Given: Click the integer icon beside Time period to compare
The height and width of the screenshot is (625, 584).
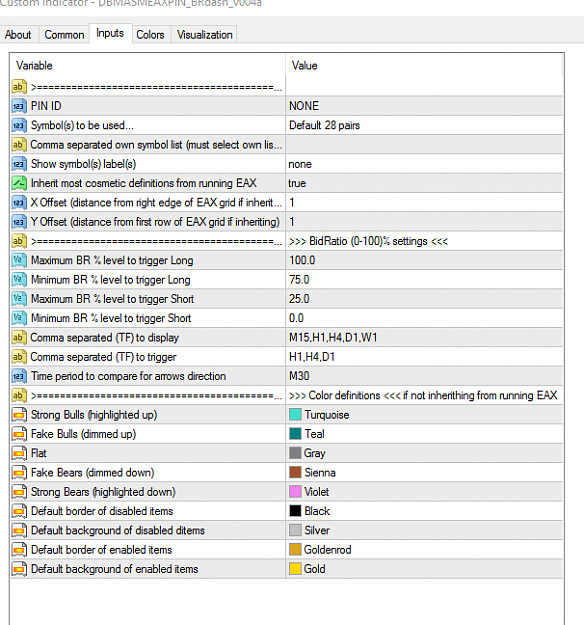Looking at the screenshot, I should pyautogui.click(x=19, y=376).
